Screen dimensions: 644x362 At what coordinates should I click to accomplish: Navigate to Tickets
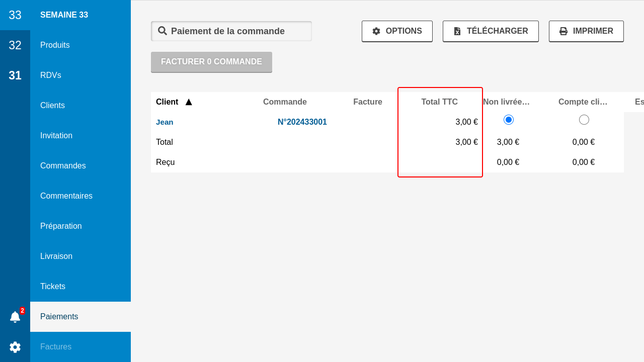click(53, 287)
